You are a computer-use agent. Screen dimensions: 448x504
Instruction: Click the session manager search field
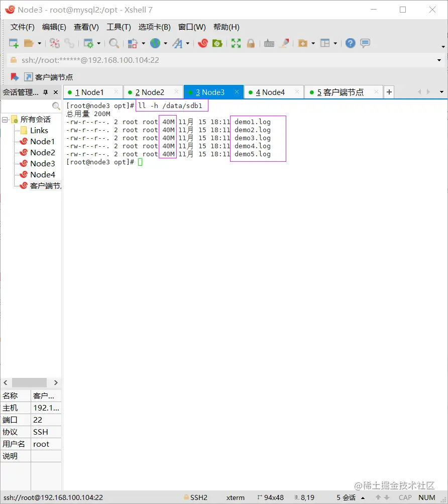pos(26,106)
